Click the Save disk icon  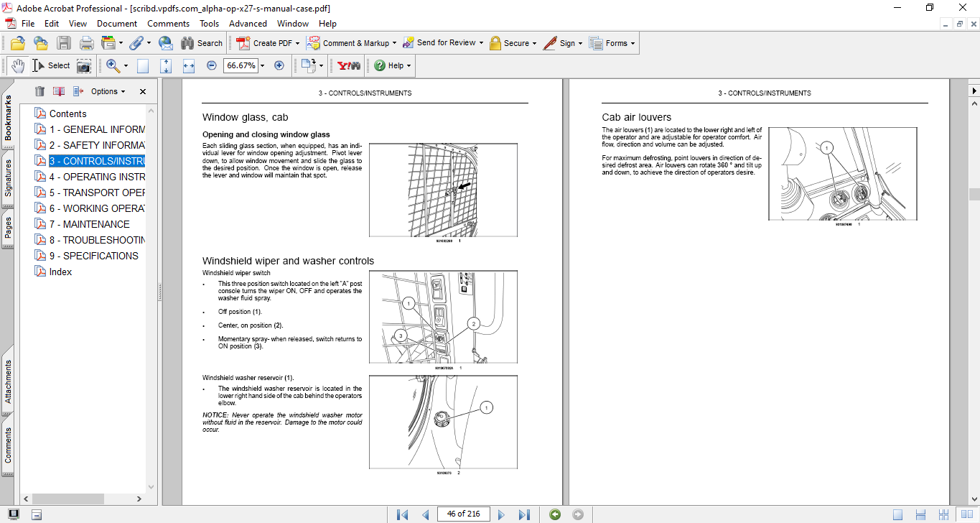pos(64,43)
